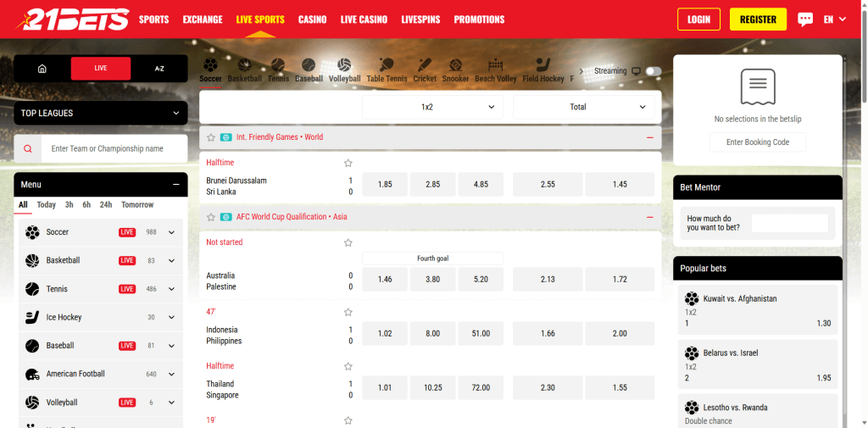Switch to the A-Z tab in sidebar
868x428 pixels.
(x=159, y=69)
